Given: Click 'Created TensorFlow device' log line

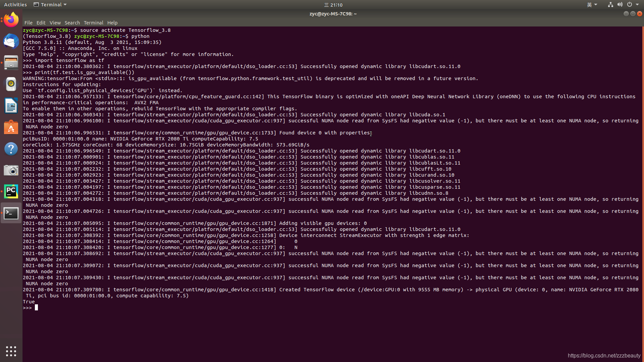Looking at the screenshot, I should pos(330,293).
